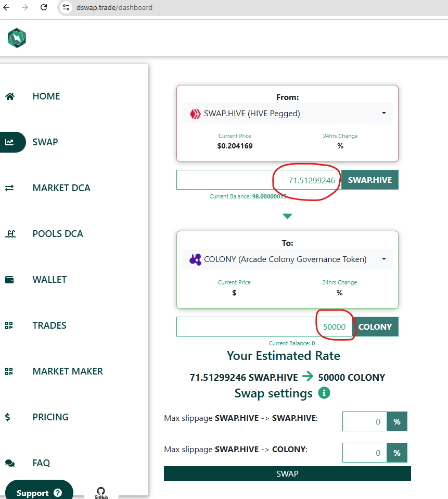Click the FAQ chat bubbles icon

point(10,463)
